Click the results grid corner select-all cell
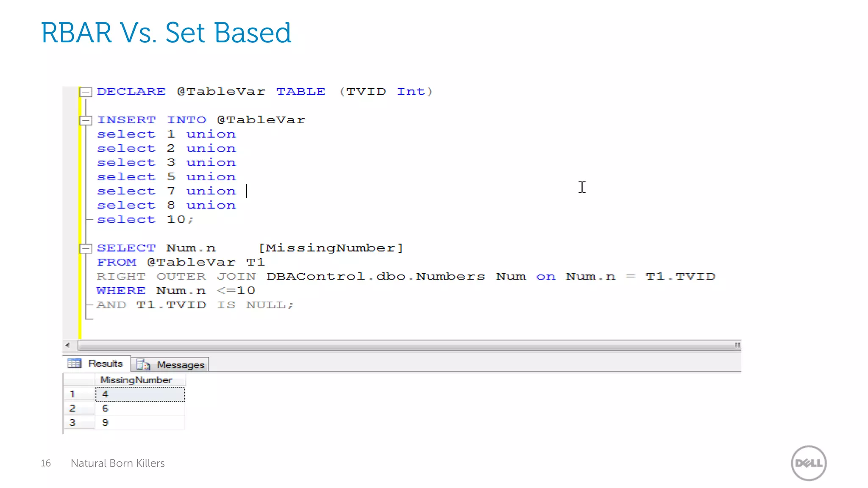This screenshot has width=868, height=488. point(79,380)
